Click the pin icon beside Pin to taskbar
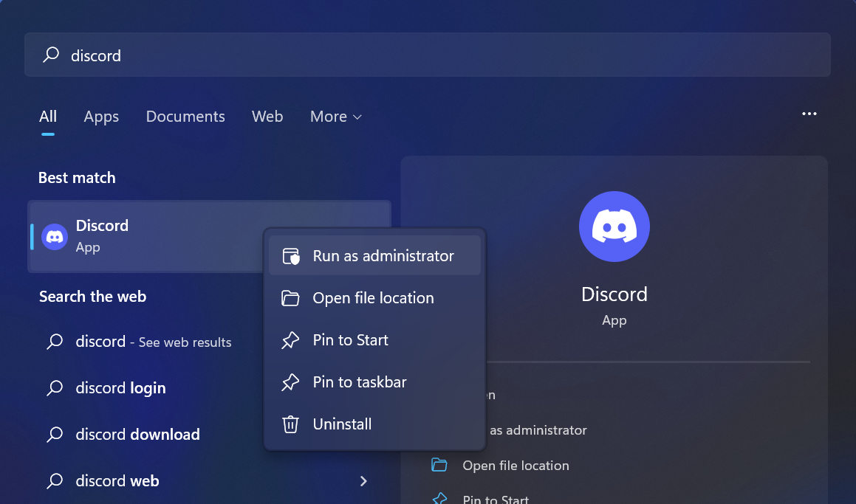This screenshot has height=504, width=856. pyautogui.click(x=291, y=382)
